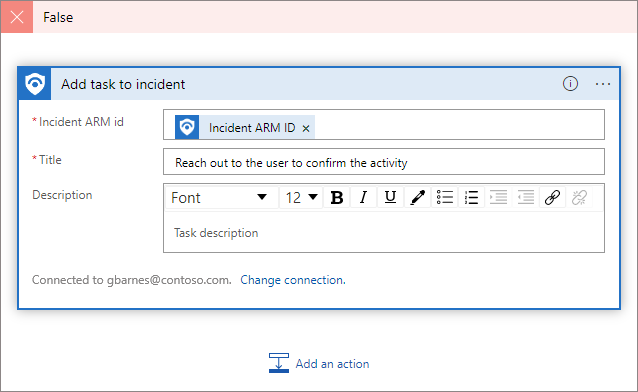638x392 pixels.
Task: Click the Connected to gbarnes@contoso.com text
Action: (131, 280)
